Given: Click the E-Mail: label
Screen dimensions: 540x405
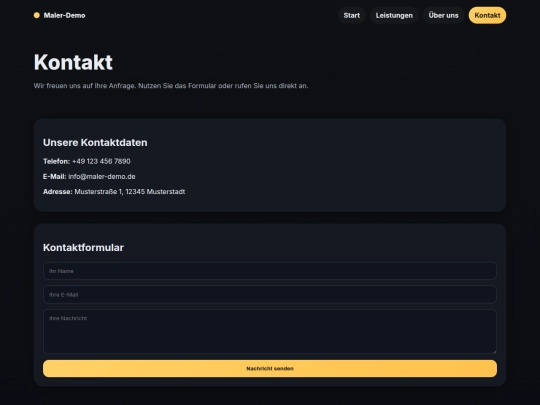Looking at the screenshot, I should tap(54, 176).
